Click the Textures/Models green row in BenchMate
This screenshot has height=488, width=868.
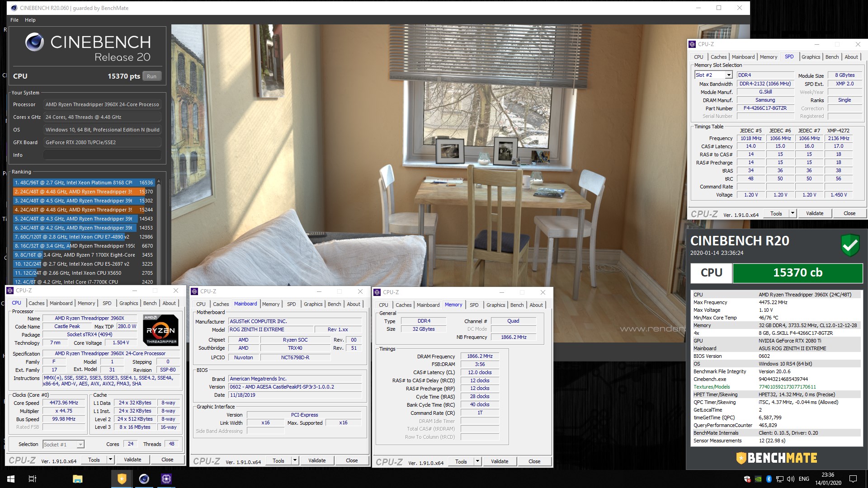point(776,387)
